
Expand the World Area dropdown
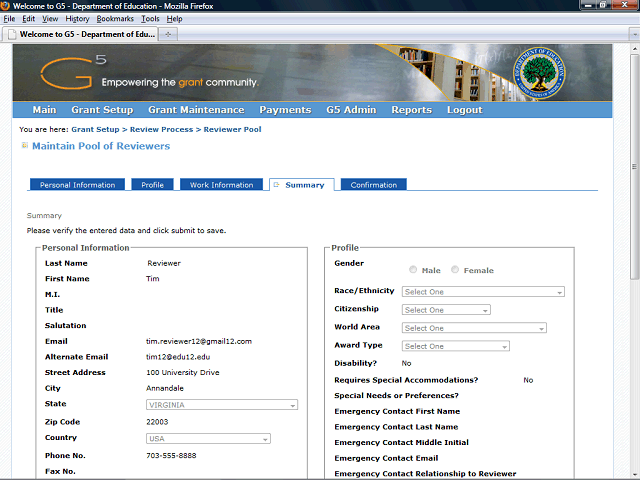click(474, 328)
